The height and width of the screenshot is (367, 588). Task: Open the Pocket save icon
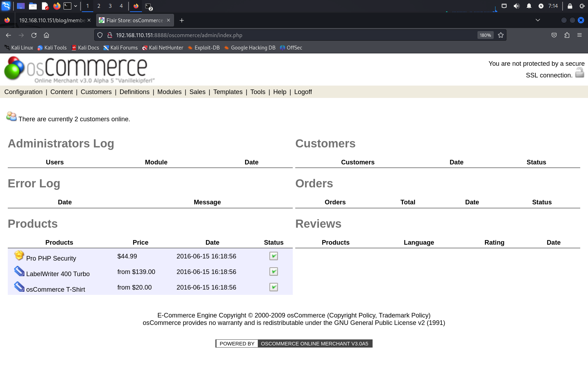[x=554, y=35]
